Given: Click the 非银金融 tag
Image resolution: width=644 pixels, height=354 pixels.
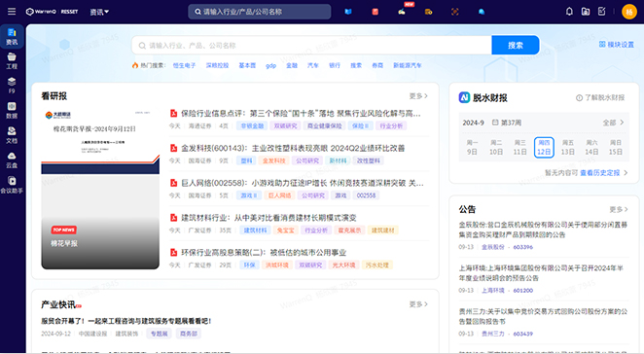Looking at the screenshot, I should [252, 126].
